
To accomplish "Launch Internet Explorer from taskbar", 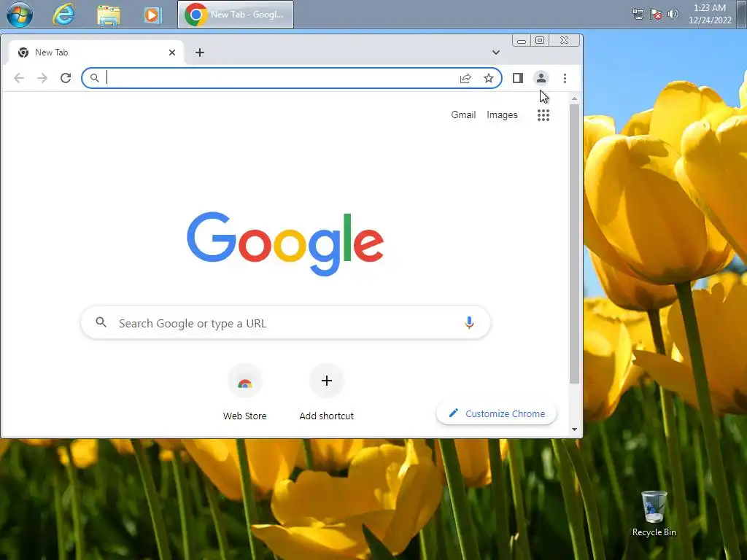I will (x=63, y=15).
